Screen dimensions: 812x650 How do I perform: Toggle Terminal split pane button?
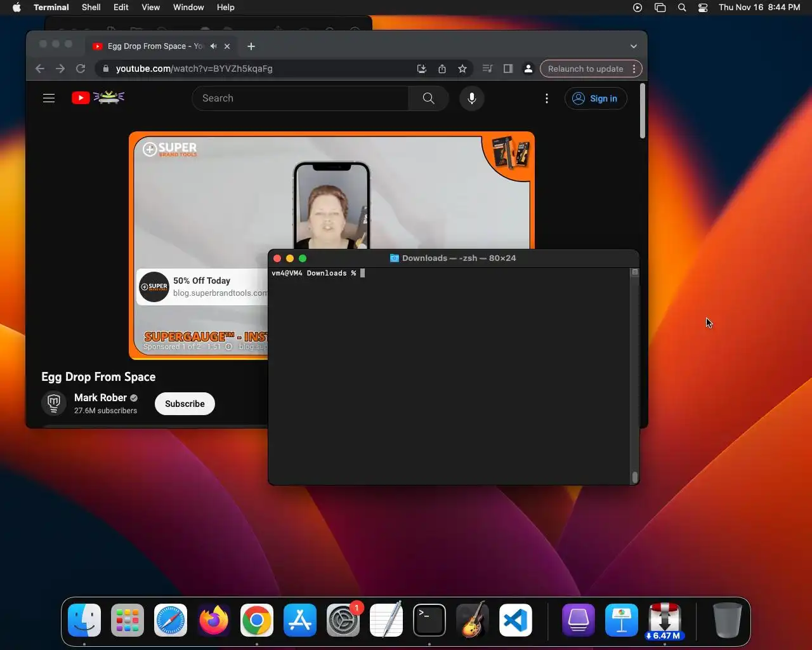click(x=634, y=272)
